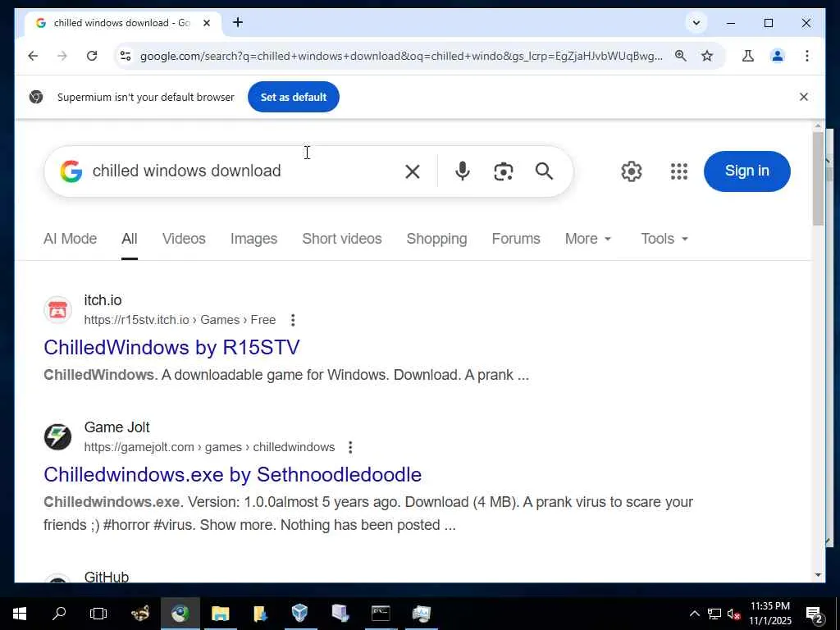Open the command prompt taskbar icon
The width and height of the screenshot is (840, 630).
click(381, 614)
